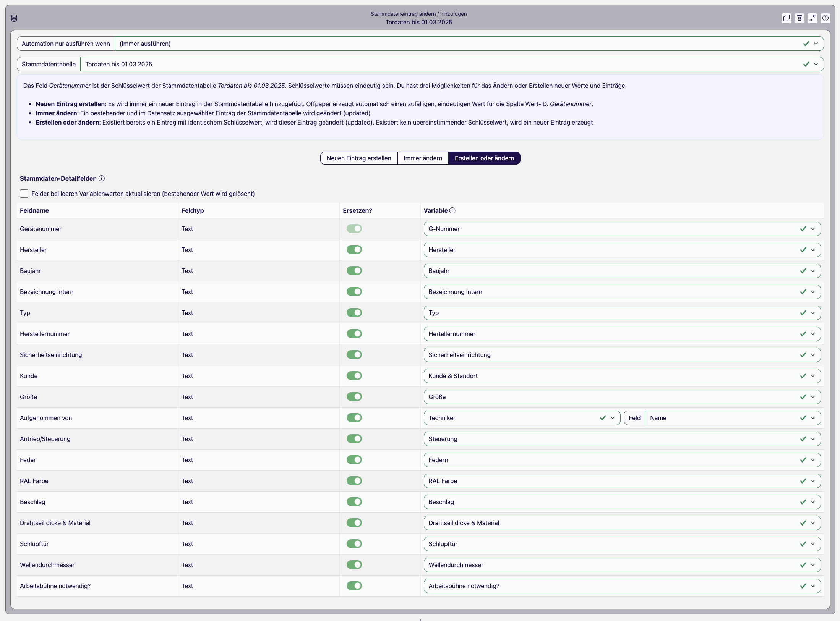Toggle the Ersetzen switch in the Kunde row
The height and width of the screenshot is (621, 840).
click(x=354, y=375)
